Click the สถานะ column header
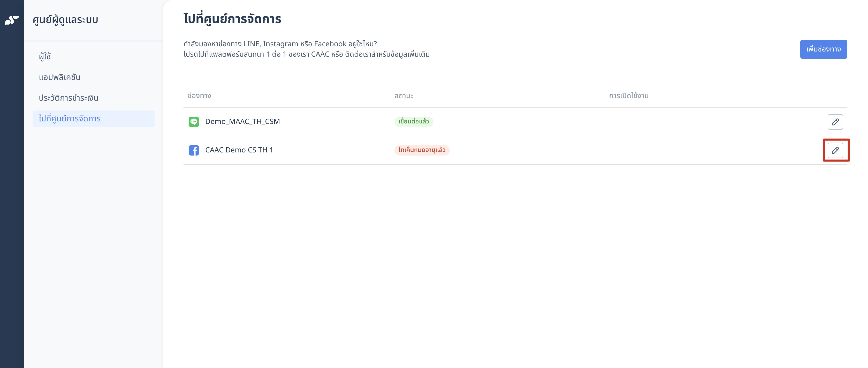Viewport: 868px width, 368px height. click(403, 96)
